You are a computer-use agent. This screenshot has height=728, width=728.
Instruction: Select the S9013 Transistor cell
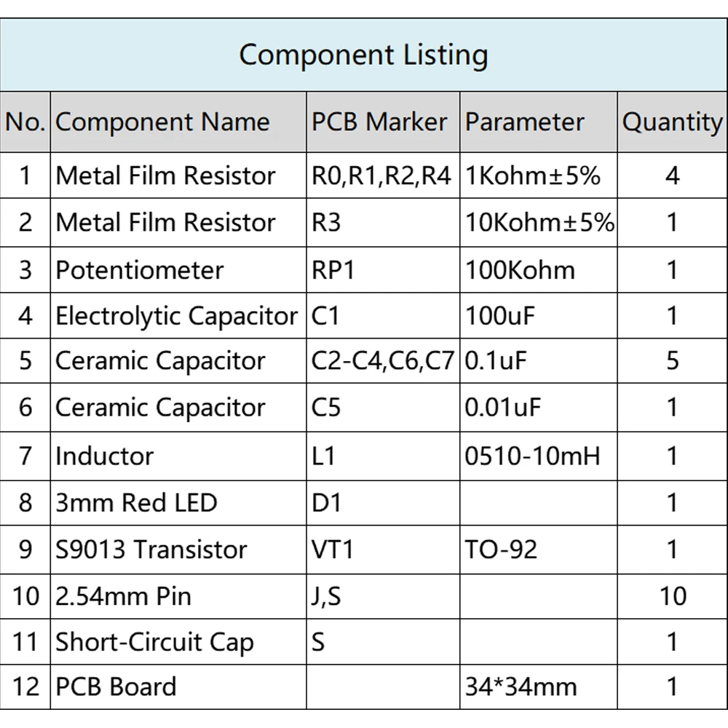point(178,550)
